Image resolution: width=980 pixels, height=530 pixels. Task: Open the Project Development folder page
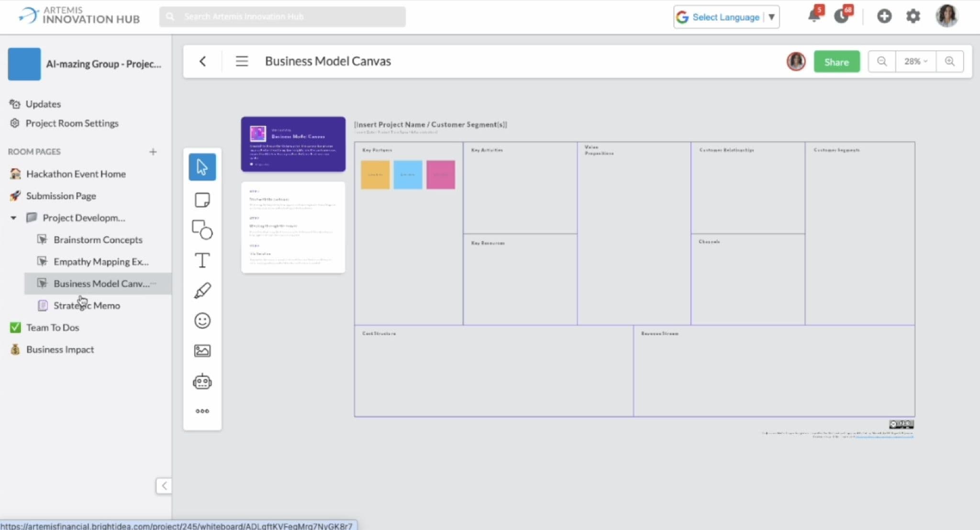(84, 218)
